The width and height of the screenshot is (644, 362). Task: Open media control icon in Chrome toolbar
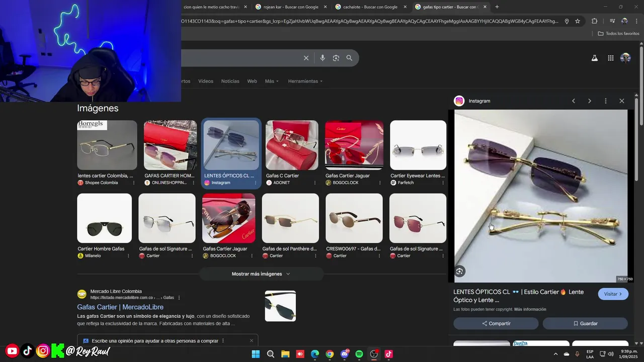(612, 21)
